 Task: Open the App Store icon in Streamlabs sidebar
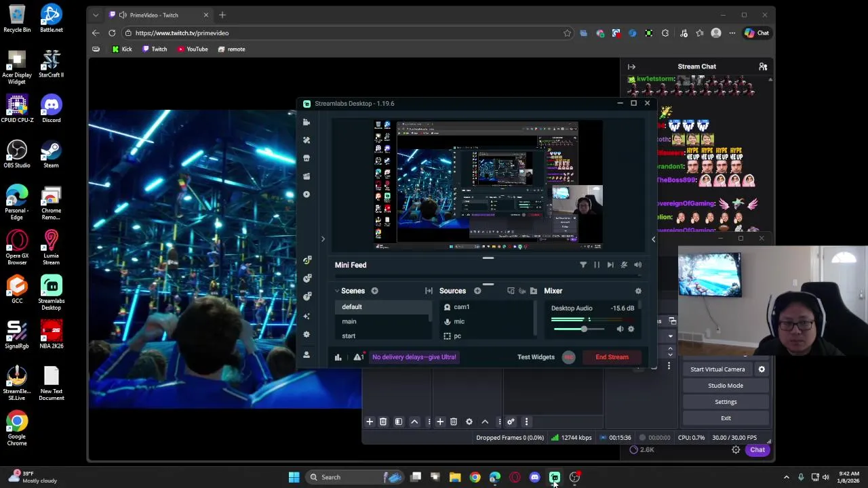click(x=307, y=158)
